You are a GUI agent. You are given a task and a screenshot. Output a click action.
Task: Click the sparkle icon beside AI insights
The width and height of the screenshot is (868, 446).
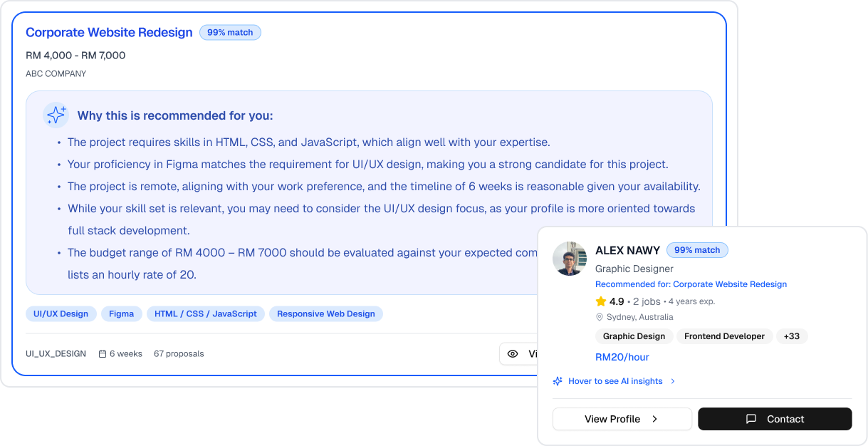point(558,381)
